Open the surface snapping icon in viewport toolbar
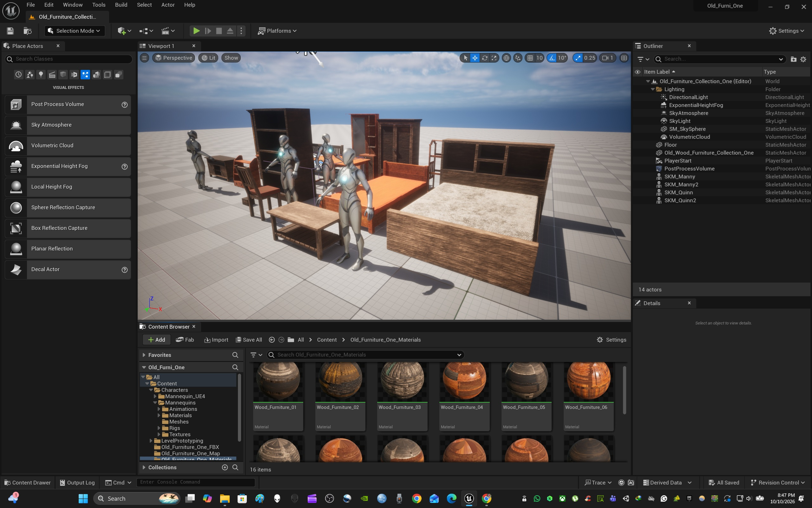The image size is (812, 508). 518,58
